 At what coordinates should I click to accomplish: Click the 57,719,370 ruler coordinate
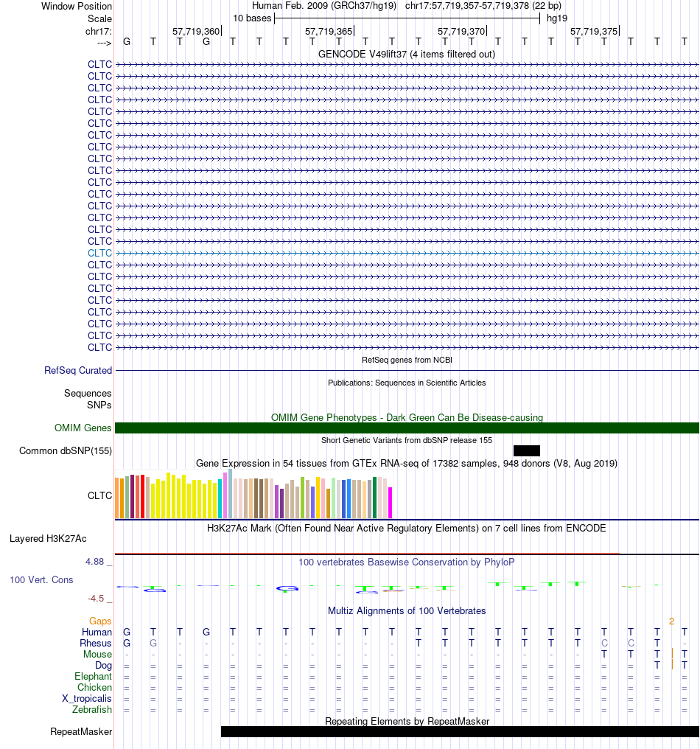(461, 32)
